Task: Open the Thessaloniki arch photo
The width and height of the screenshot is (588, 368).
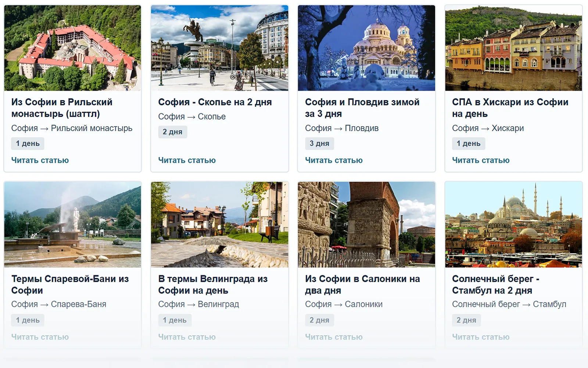Action: point(366,224)
